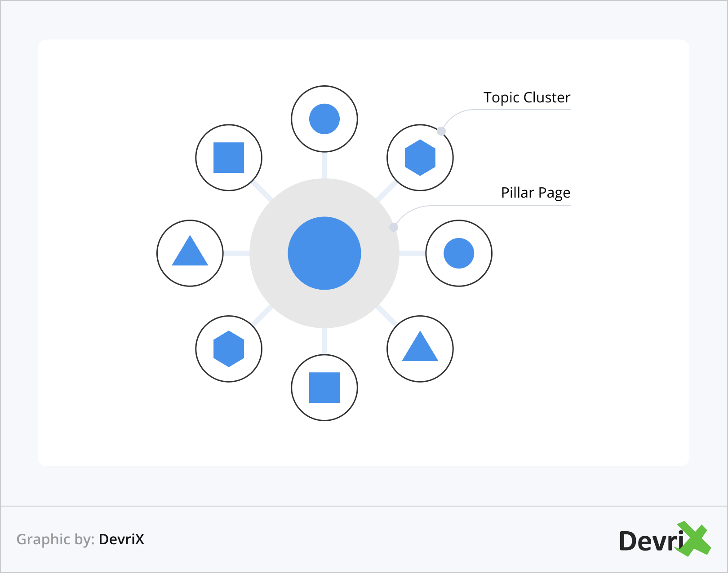
Task: Click the callout dot on the gray pillar ring
Action: pyautogui.click(x=394, y=227)
